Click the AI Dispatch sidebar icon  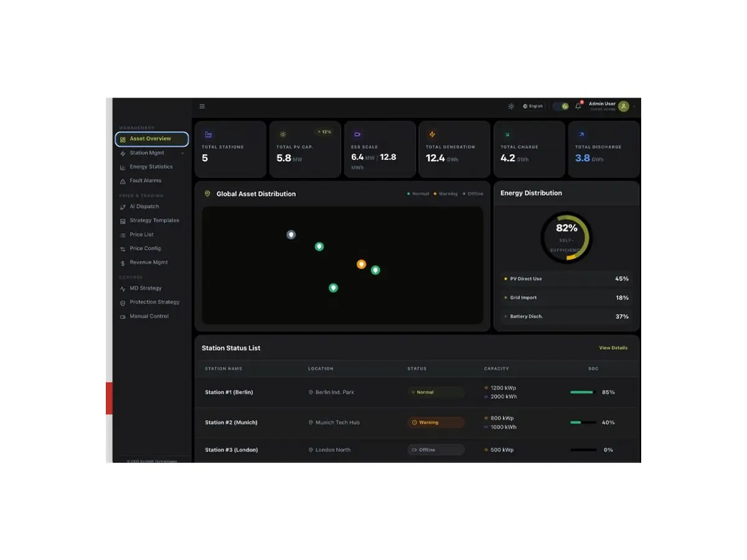[123, 207]
